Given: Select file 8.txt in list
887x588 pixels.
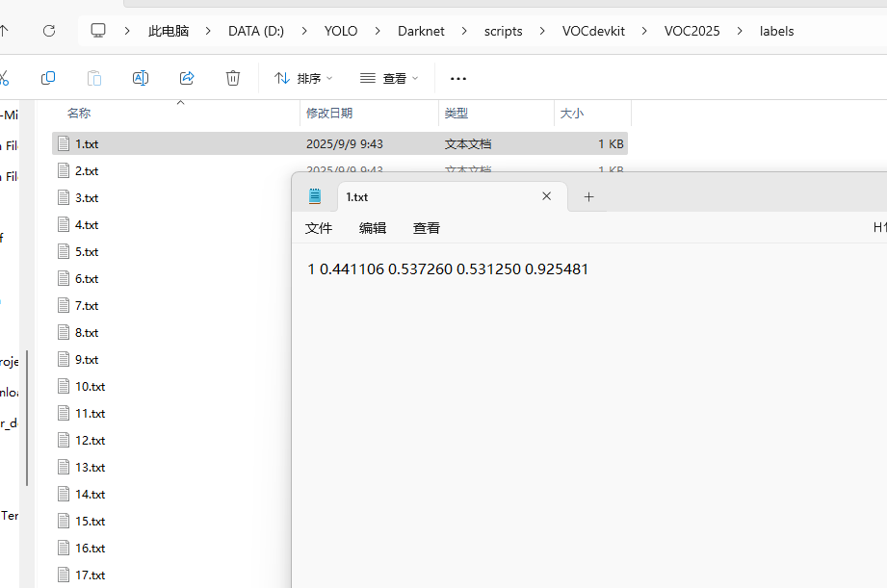Looking at the screenshot, I should click(x=87, y=332).
